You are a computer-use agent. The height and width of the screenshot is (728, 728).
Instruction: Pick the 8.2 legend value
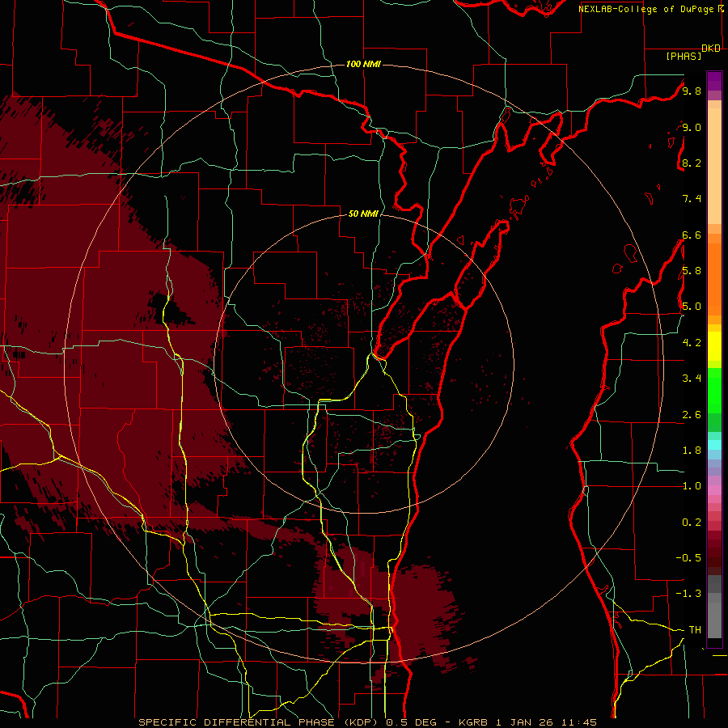[692, 163]
